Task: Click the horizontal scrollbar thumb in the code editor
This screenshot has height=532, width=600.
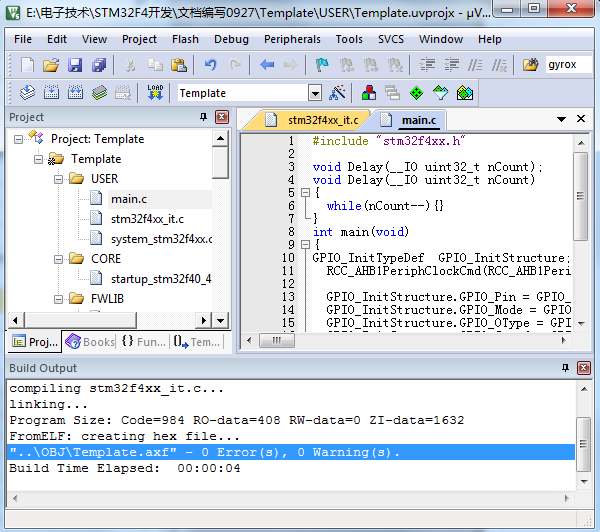Action: 277,340
